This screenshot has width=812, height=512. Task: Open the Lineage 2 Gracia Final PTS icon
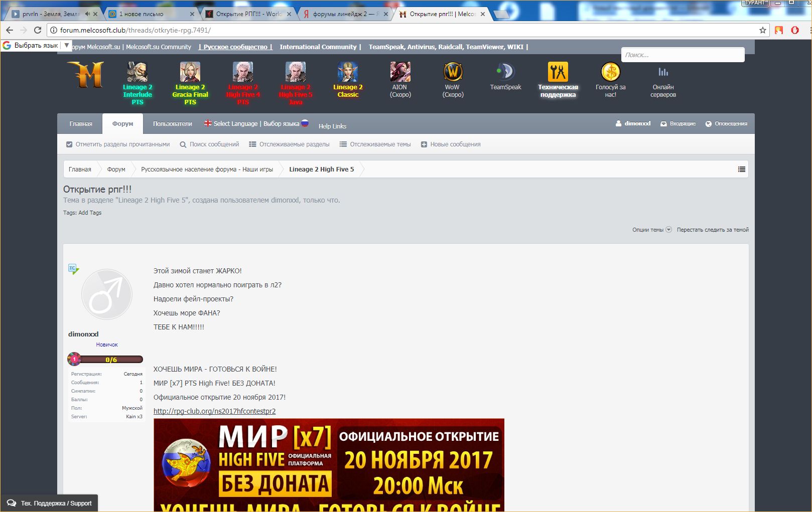click(x=190, y=72)
